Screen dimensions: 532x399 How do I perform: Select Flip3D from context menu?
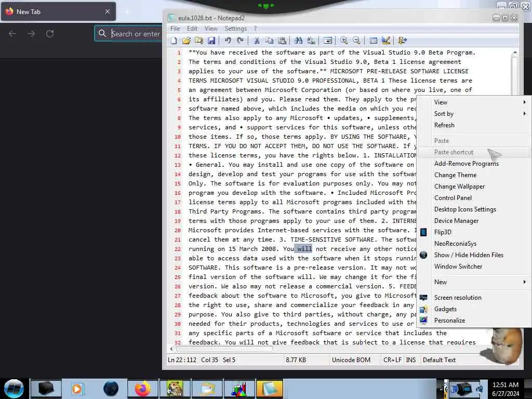pyautogui.click(x=474, y=232)
